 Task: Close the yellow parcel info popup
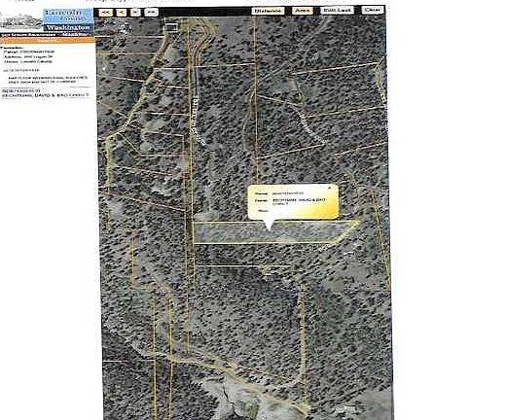[x=330, y=188]
